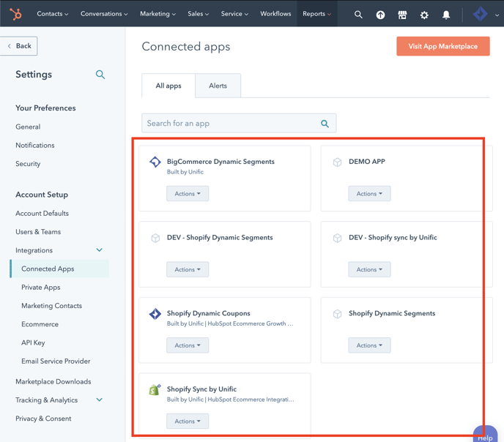Click the Shopify Sync by Unific icon
504x442 pixels.
(x=155, y=390)
